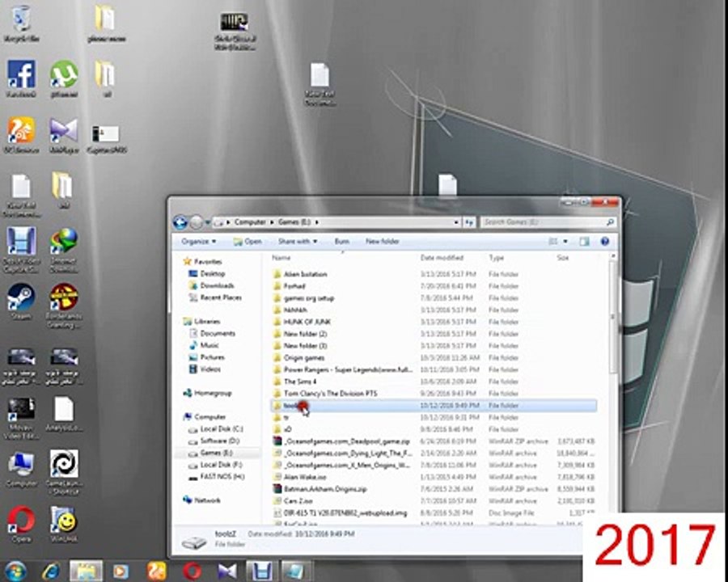728x582 pixels.
Task: Click the Open toolbar button
Action: click(248, 242)
